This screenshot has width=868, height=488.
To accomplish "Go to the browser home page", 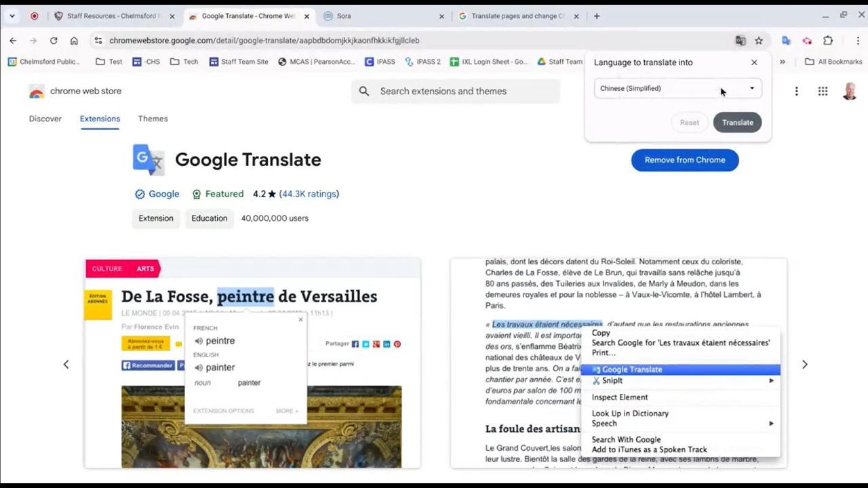I will click(x=74, y=41).
